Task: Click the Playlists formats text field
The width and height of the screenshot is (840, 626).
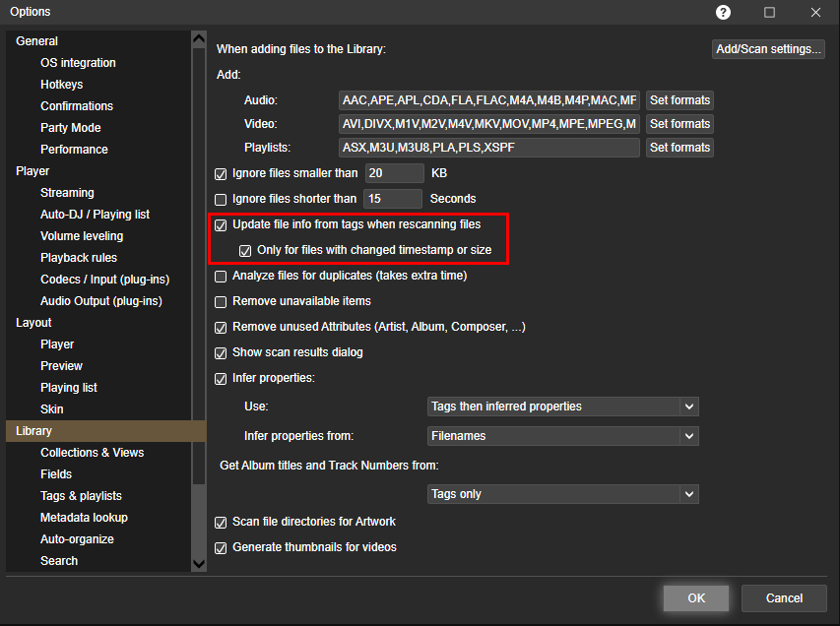Action: tap(488, 148)
